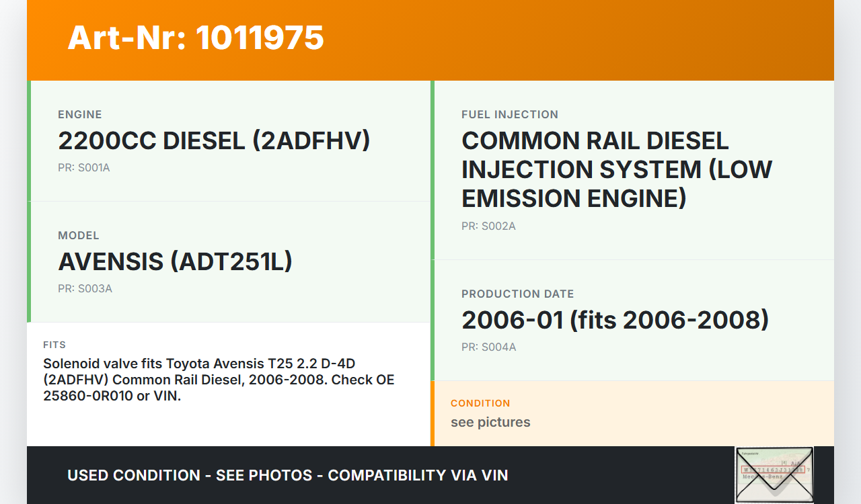This screenshot has width=861, height=504.
Task: Click the PR: S003A code
Action: click(x=85, y=289)
